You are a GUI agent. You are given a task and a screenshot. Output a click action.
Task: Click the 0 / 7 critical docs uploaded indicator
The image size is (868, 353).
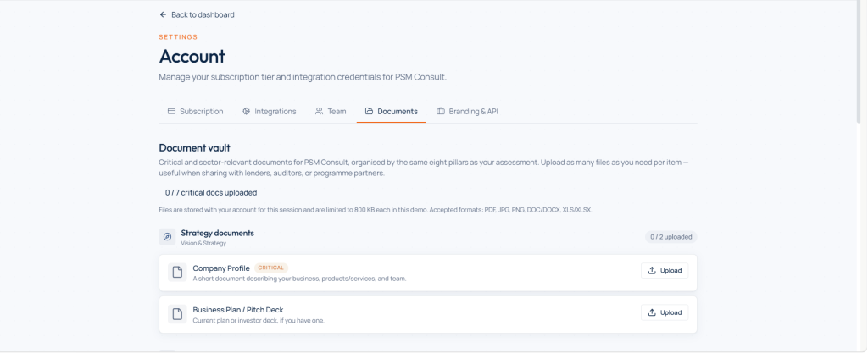(211, 193)
